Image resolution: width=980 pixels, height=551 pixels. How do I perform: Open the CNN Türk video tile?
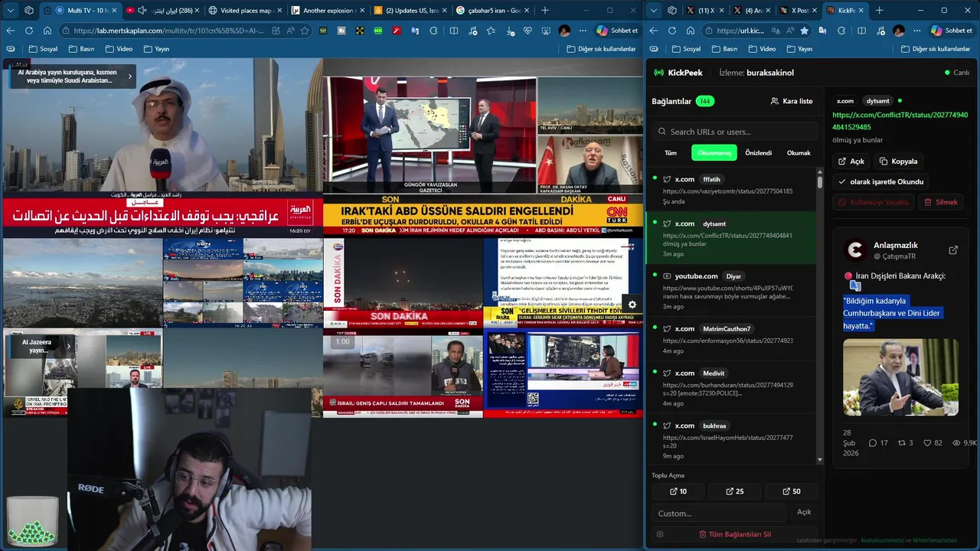[x=483, y=148]
